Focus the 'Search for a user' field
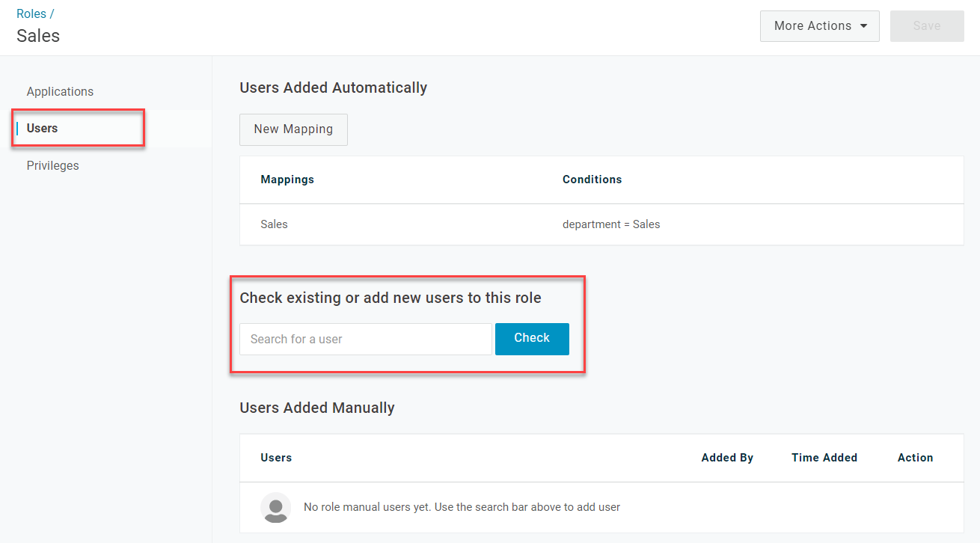Viewport: 980px width, 543px height. click(x=366, y=339)
